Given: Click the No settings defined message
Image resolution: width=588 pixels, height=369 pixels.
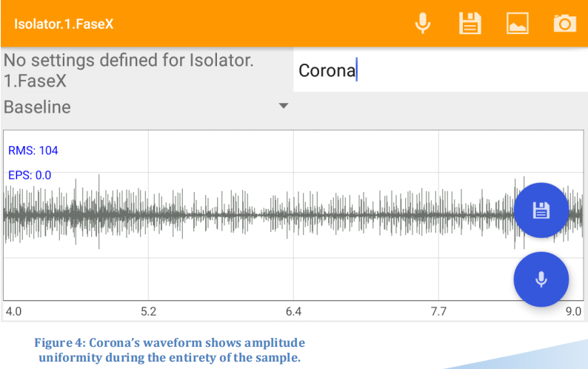Looking at the screenshot, I should [129, 70].
